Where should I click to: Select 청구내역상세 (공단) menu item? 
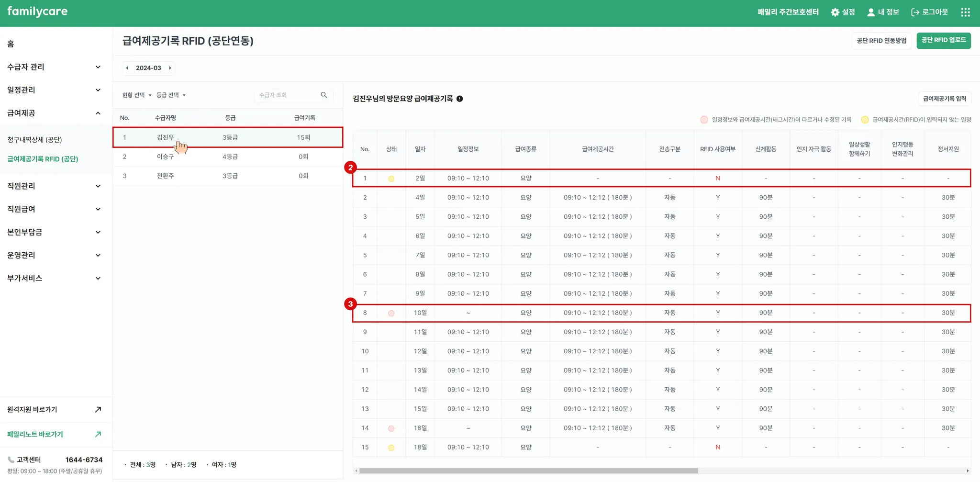(x=34, y=140)
